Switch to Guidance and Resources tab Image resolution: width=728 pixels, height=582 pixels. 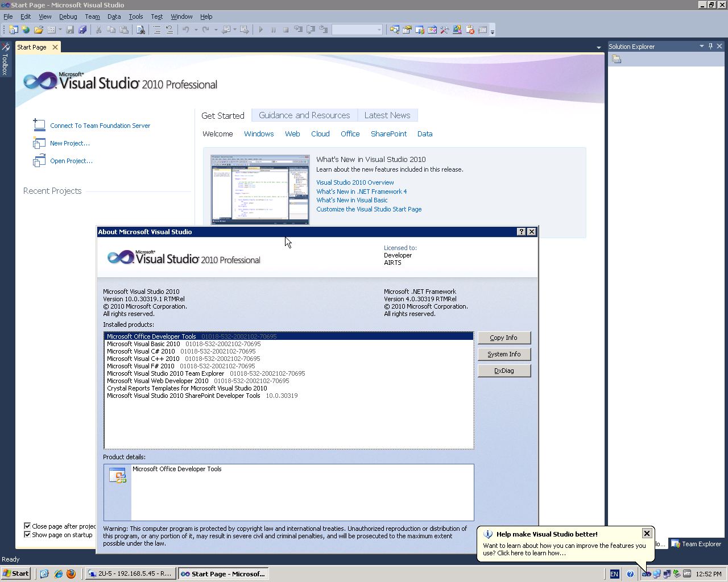pos(304,115)
